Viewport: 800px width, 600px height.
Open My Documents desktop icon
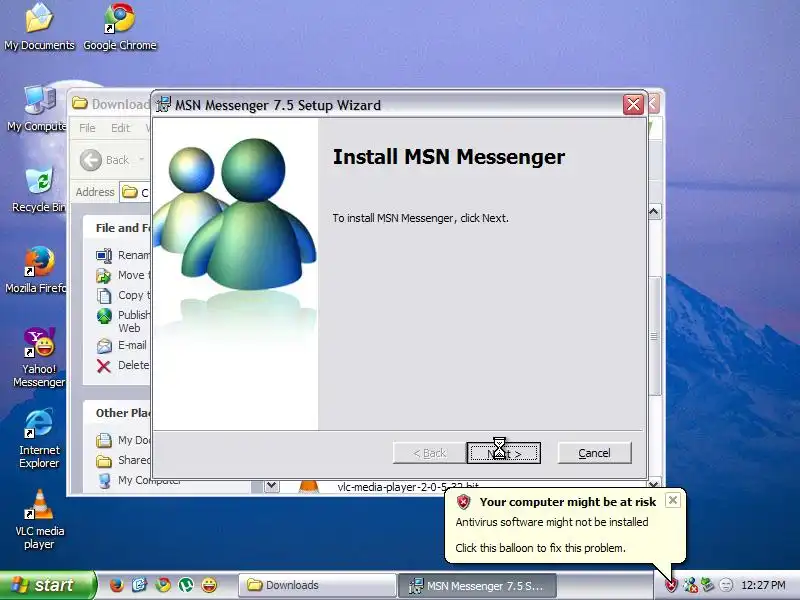[x=39, y=27]
